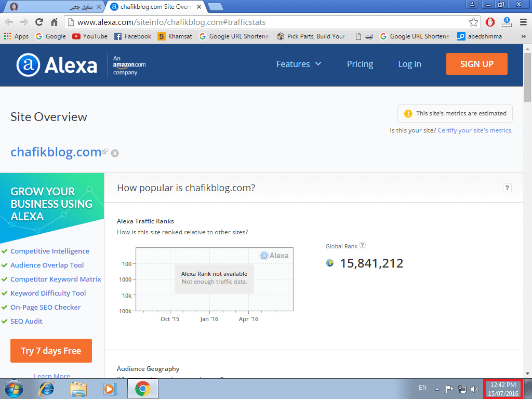Open the SEO Audit link
Image resolution: width=532 pixels, height=399 pixels.
tap(26, 321)
